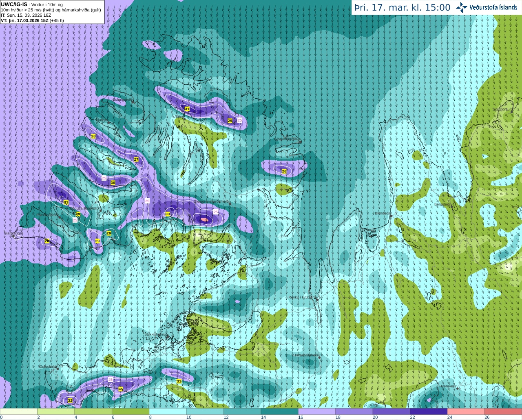This screenshot has width=522, height=420.
Task: Click the 2–4 m/s light green legend swatch
Action: (56, 411)
